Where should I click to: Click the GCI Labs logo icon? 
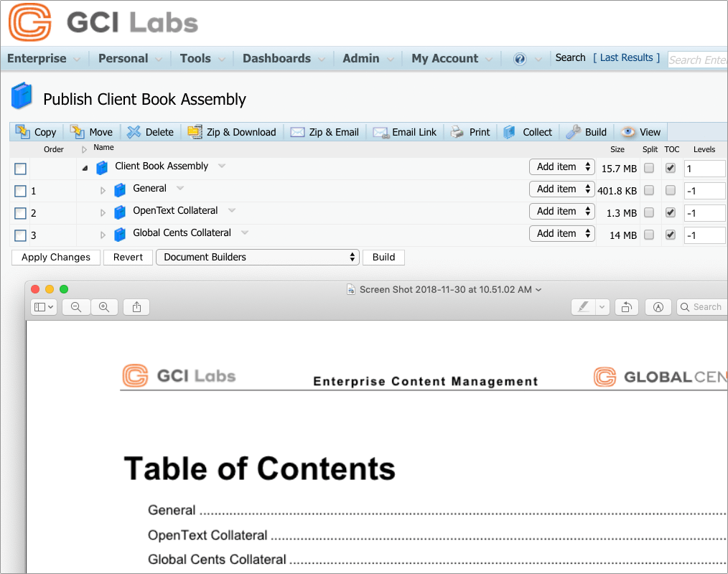coord(29,22)
